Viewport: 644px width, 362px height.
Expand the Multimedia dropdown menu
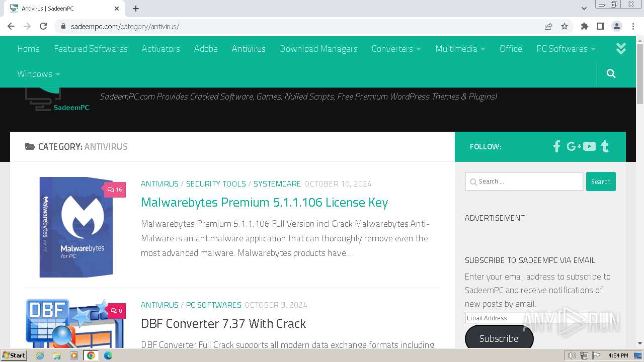pyautogui.click(x=460, y=49)
